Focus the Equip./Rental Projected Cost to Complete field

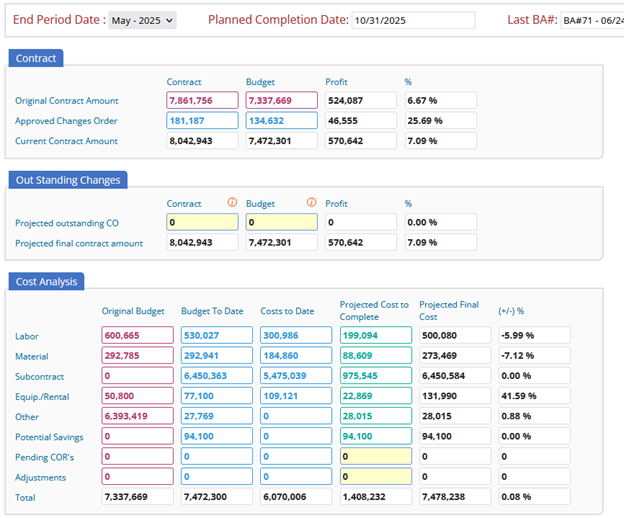point(375,396)
